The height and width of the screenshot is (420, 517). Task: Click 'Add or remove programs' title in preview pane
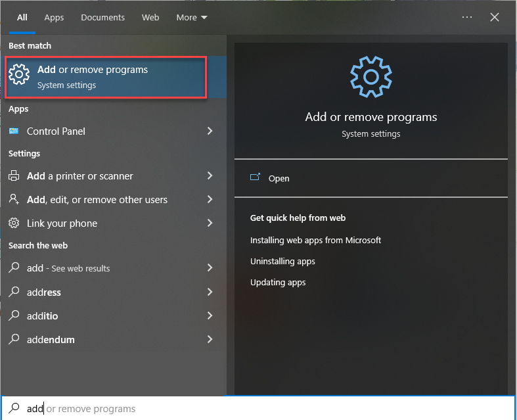coord(371,117)
